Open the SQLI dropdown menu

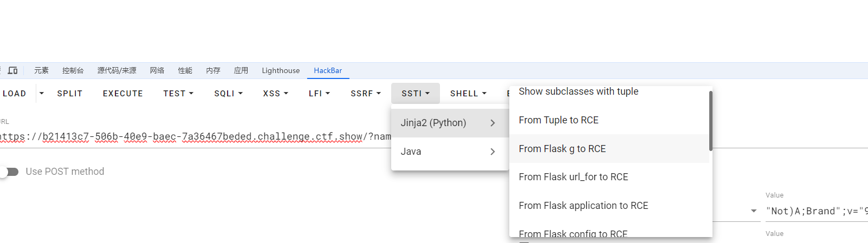coord(228,94)
